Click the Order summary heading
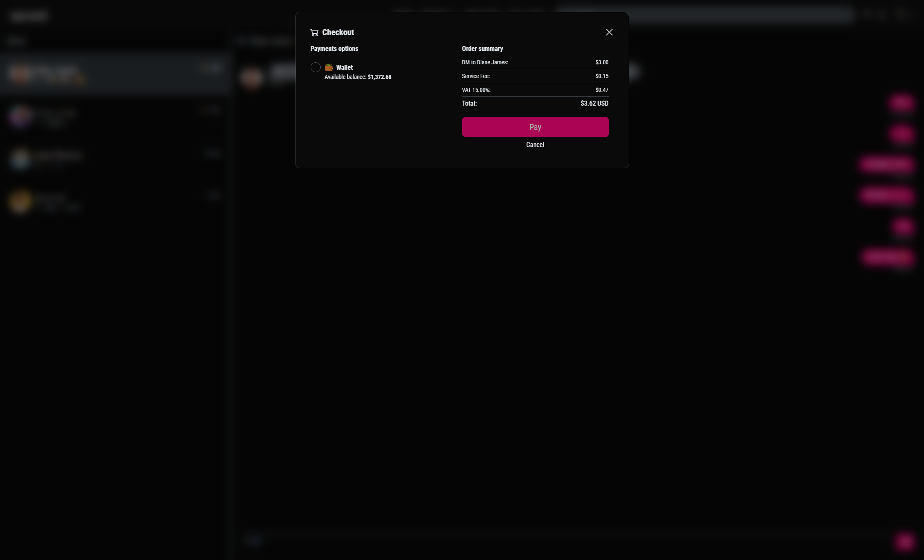Screen dimensions: 924x560 (482, 48)
